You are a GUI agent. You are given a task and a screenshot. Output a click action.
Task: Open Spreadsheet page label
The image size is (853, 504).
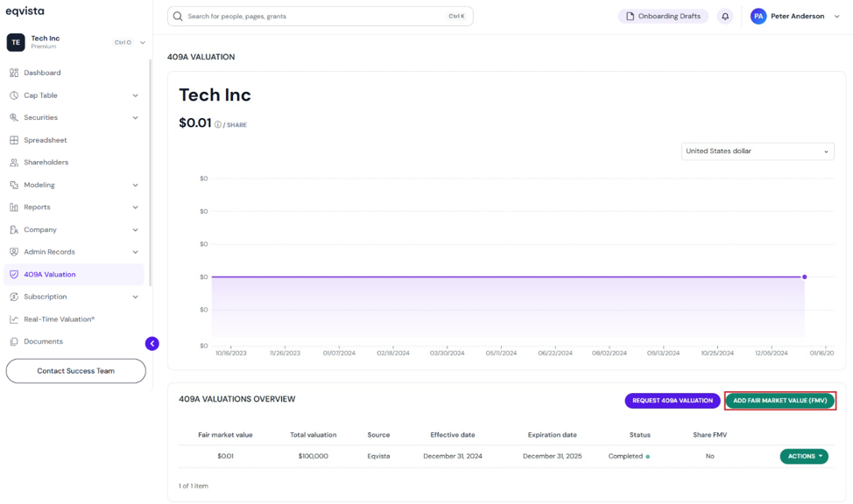click(x=46, y=140)
